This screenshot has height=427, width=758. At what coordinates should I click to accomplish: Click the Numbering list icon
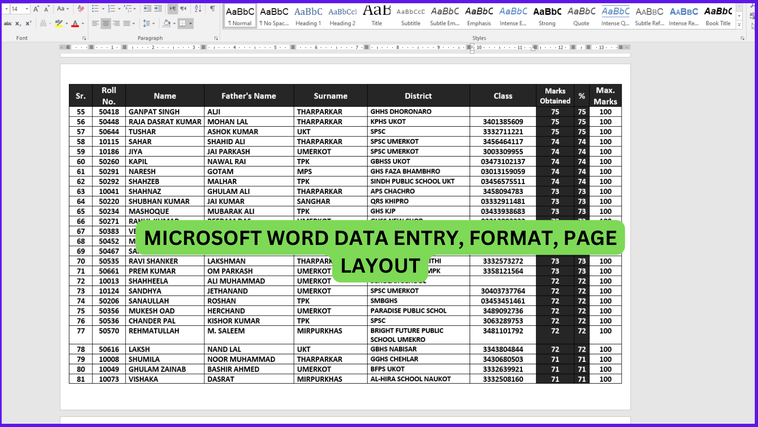tap(111, 9)
